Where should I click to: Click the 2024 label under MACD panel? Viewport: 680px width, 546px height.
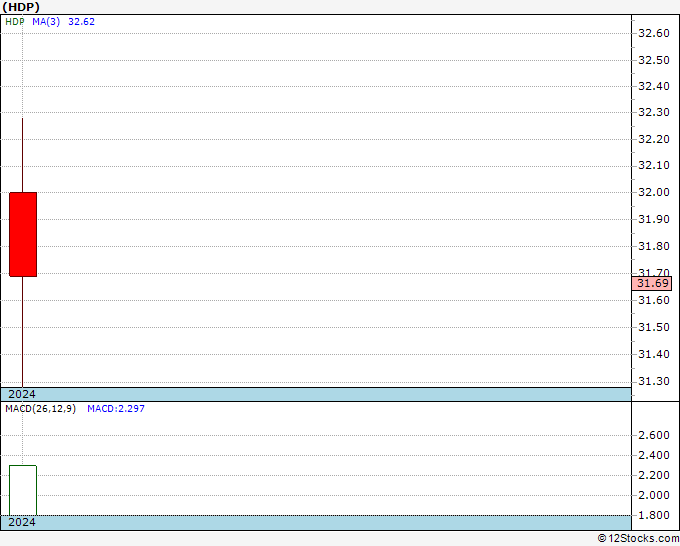22,522
